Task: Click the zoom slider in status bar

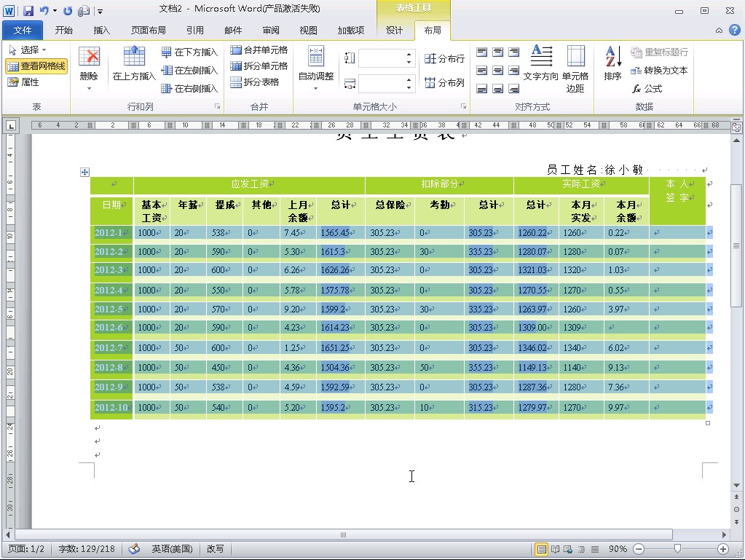Action: 677,549
